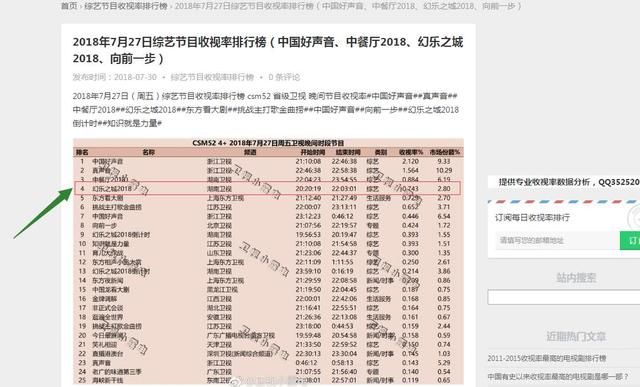The image size is (640, 387).
Task: Focus the email address field 请填写您的邮箱地址
Action: [558, 240]
